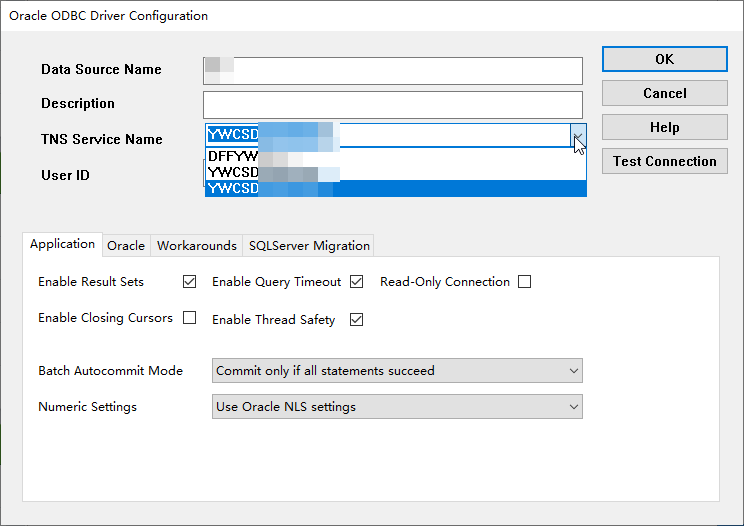Open the SQLServer Migration tab
Image resolution: width=744 pixels, height=526 pixels.
coord(308,246)
